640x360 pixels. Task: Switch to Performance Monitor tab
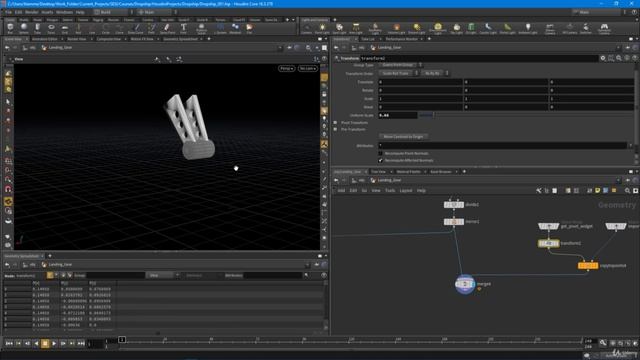pyautogui.click(x=401, y=39)
